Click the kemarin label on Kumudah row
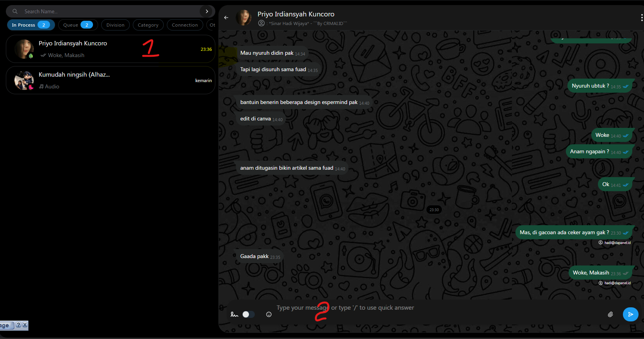Screen dimensions: 644x339 [203, 81]
